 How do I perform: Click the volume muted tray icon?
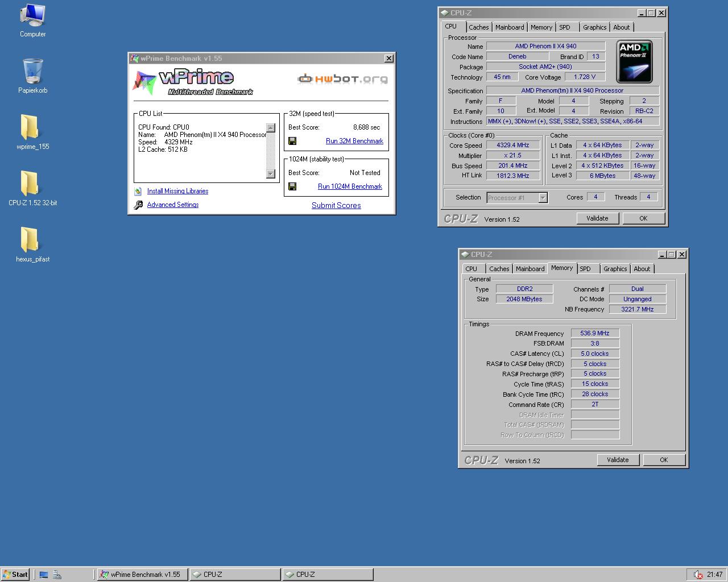pyautogui.click(x=698, y=575)
